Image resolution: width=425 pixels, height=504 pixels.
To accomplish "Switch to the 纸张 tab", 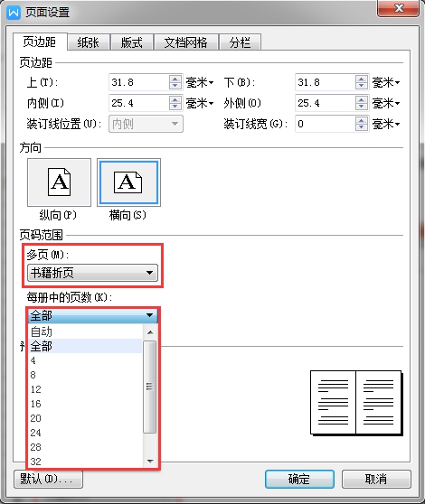I will (89, 42).
